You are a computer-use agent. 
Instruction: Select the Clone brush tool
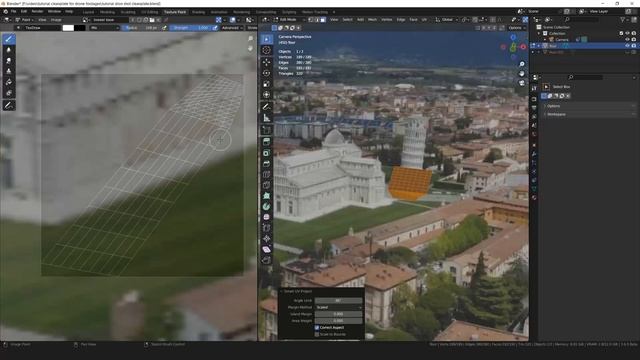tap(9, 71)
